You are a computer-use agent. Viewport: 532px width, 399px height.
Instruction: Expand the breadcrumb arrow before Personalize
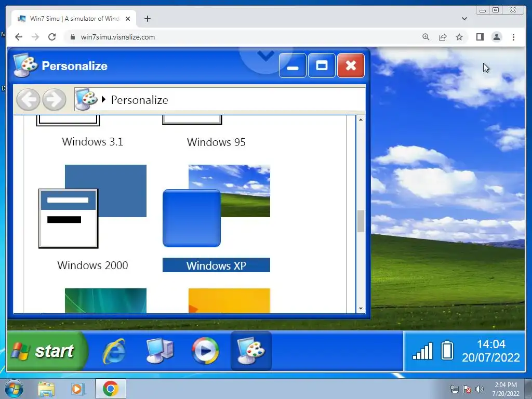tap(103, 99)
